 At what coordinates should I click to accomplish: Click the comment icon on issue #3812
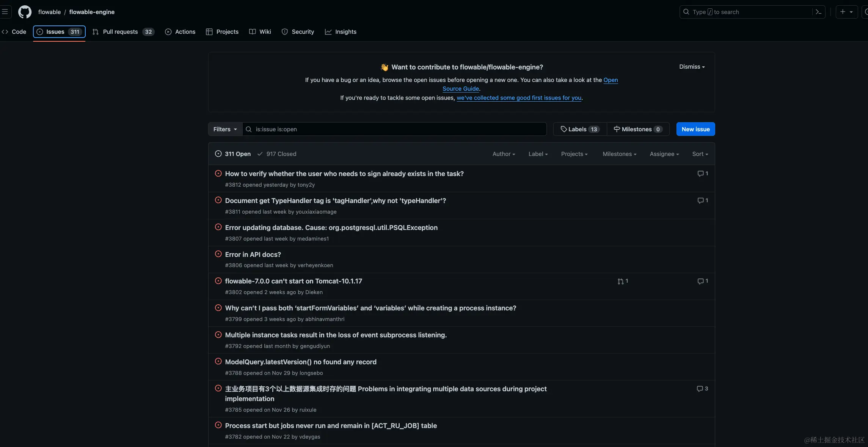700,173
